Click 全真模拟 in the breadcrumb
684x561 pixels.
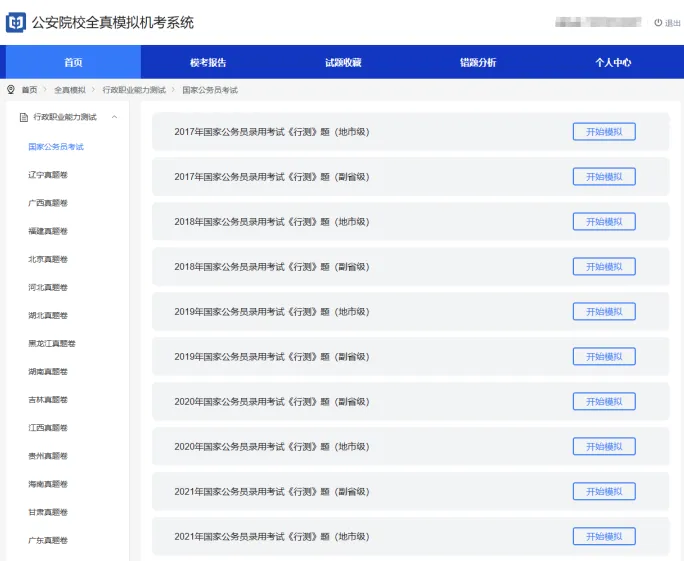[x=70, y=90]
